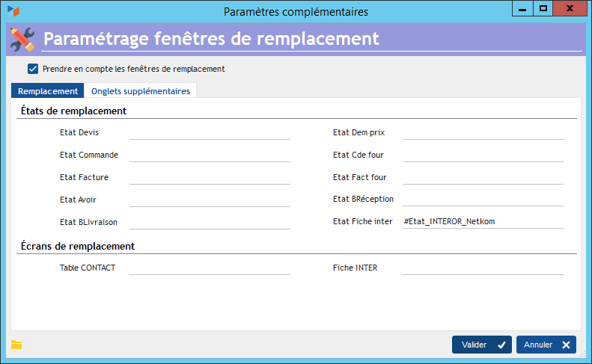The width and height of the screenshot is (592, 364).
Task: Click the Etat Fact four input
Action: pos(483,177)
